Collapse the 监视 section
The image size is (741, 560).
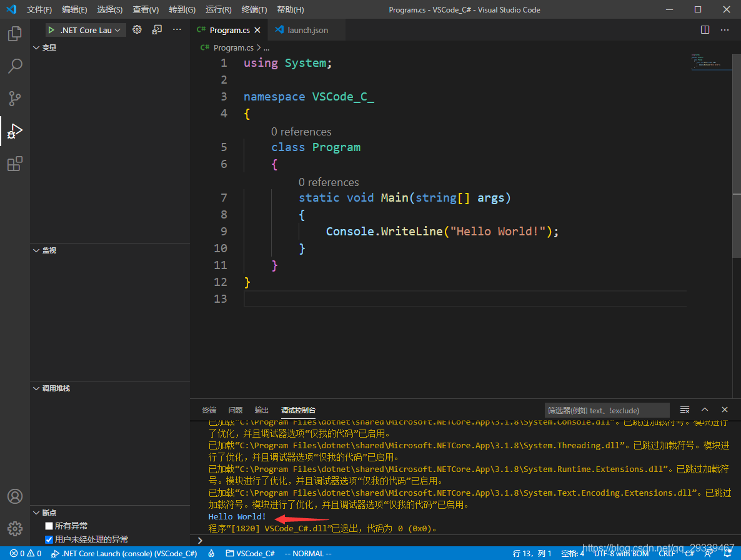tap(49, 250)
